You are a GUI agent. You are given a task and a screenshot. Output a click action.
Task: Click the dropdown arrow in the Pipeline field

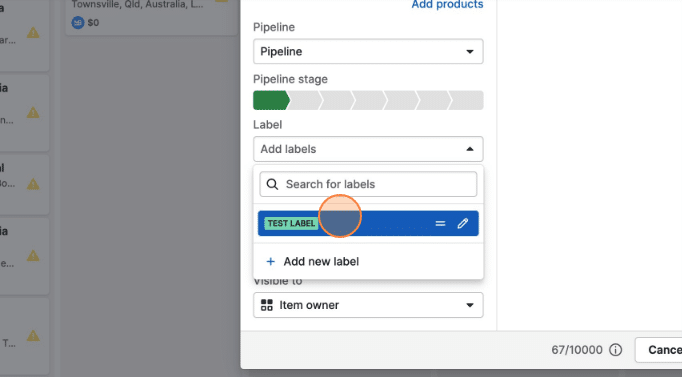point(470,52)
